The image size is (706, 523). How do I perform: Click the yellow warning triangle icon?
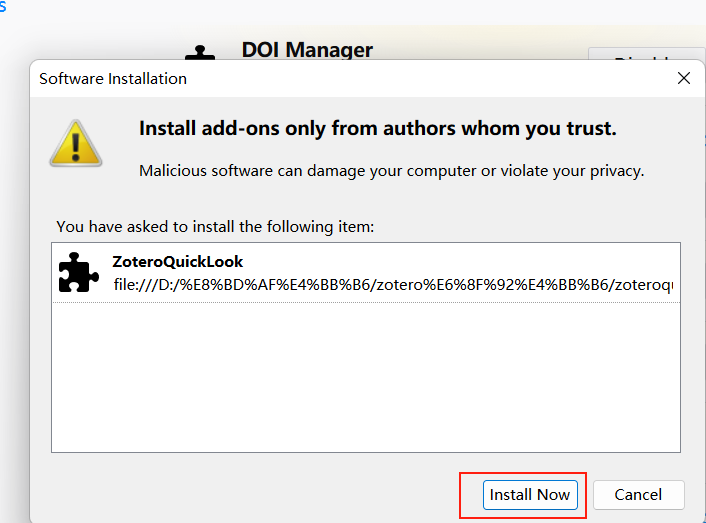(x=77, y=143)
